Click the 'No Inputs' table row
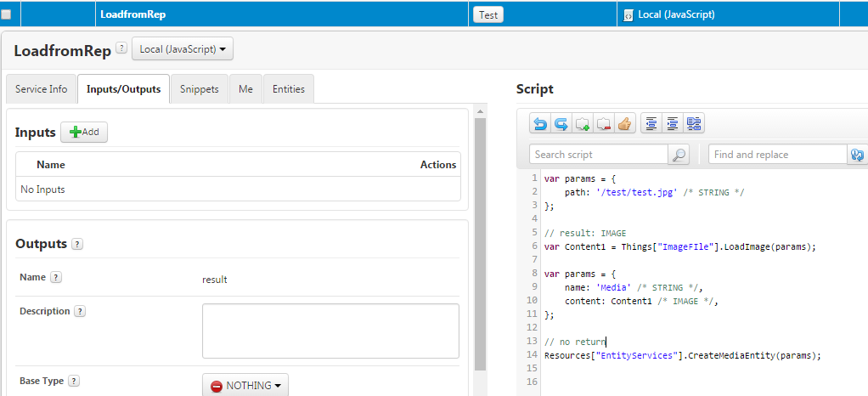 238,190
